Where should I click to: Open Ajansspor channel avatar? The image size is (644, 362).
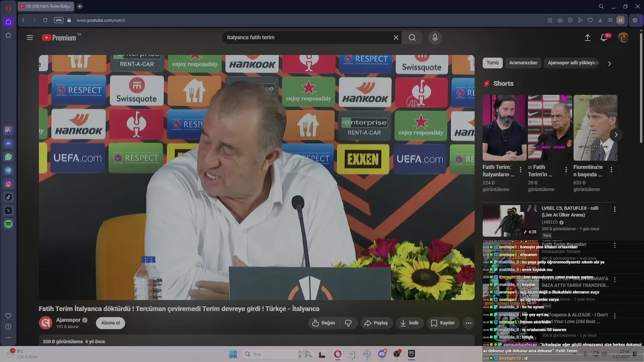[x=46, y=323]
